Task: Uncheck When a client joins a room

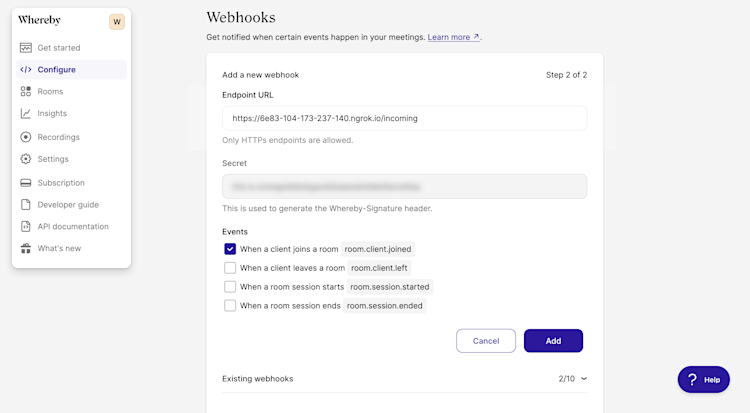Action: (230, 249)
